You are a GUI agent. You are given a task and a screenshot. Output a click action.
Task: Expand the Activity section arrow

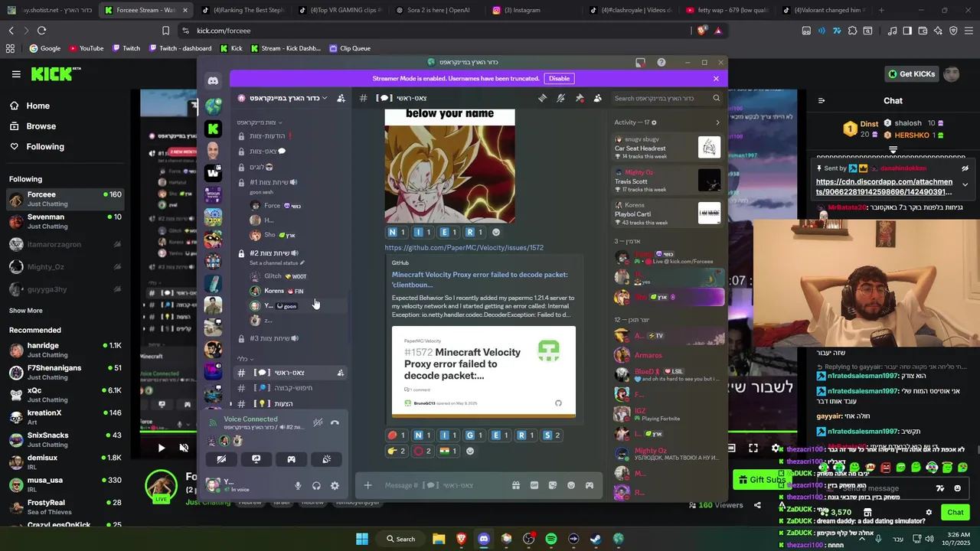click(x=717, y=122)
